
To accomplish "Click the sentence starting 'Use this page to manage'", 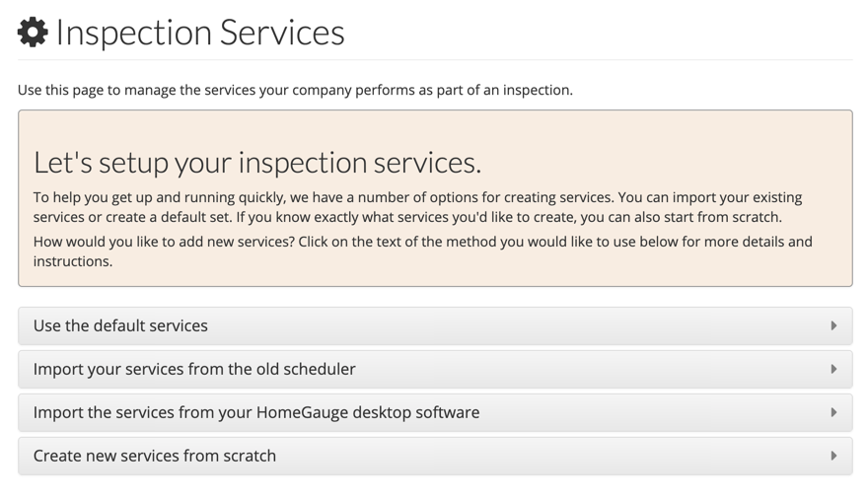I will (x=295, y=90).
